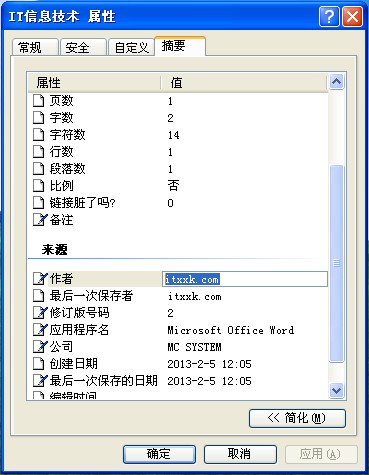The width and height of the screenshot is (369, 475).
Task: Click the 取消 button
Action: (240, 454)
